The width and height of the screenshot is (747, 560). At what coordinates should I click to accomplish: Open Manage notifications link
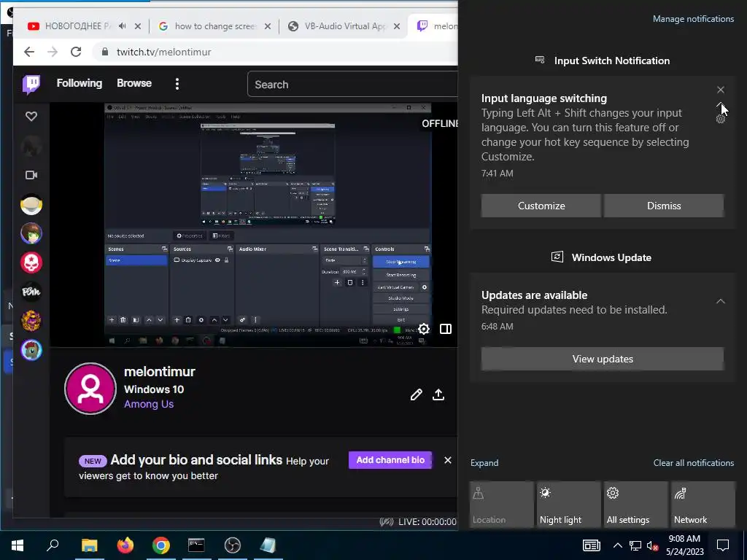pyautogui.click(x=693, y=19)
